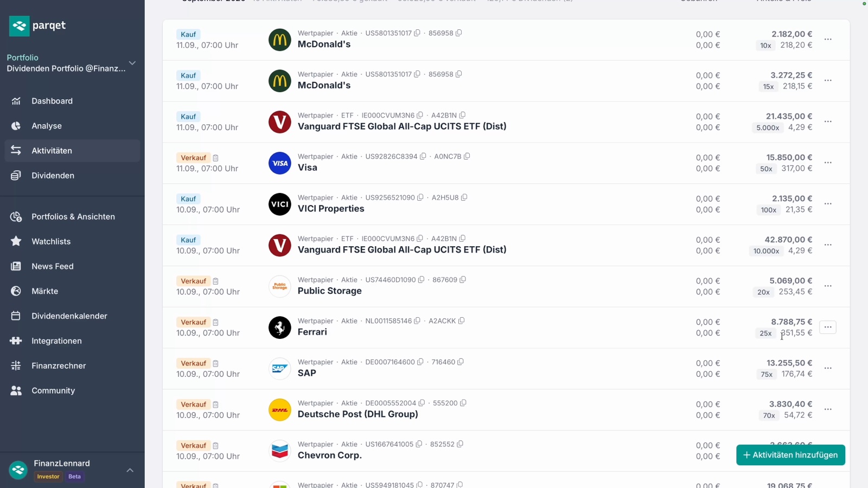Open options menu for VICI Properties row

[828, 204]
